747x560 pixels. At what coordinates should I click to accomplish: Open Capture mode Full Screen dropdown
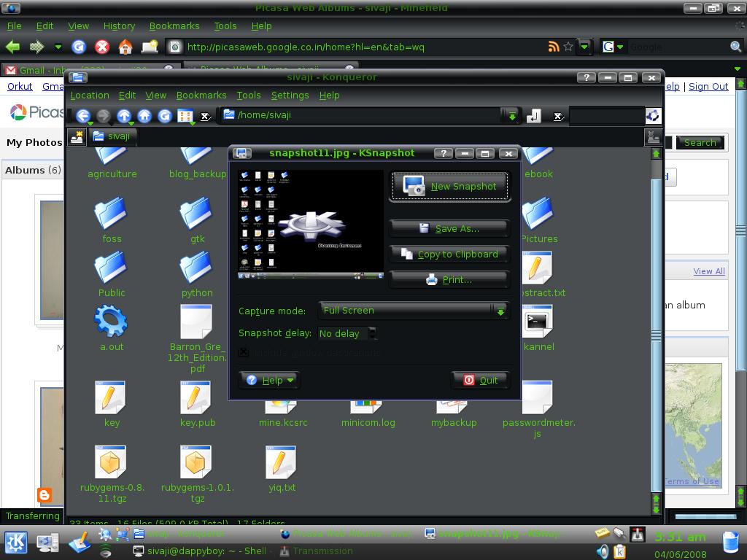coord(414,311)
